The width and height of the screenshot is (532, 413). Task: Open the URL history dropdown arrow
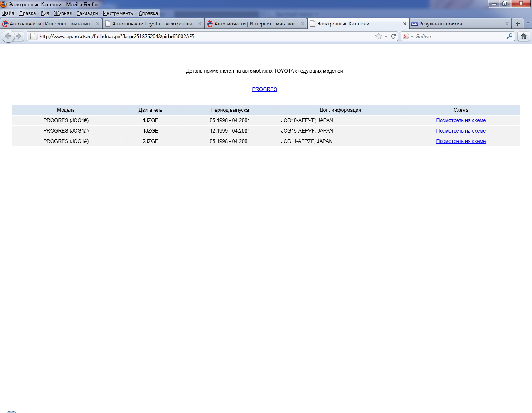coord(386,37)
